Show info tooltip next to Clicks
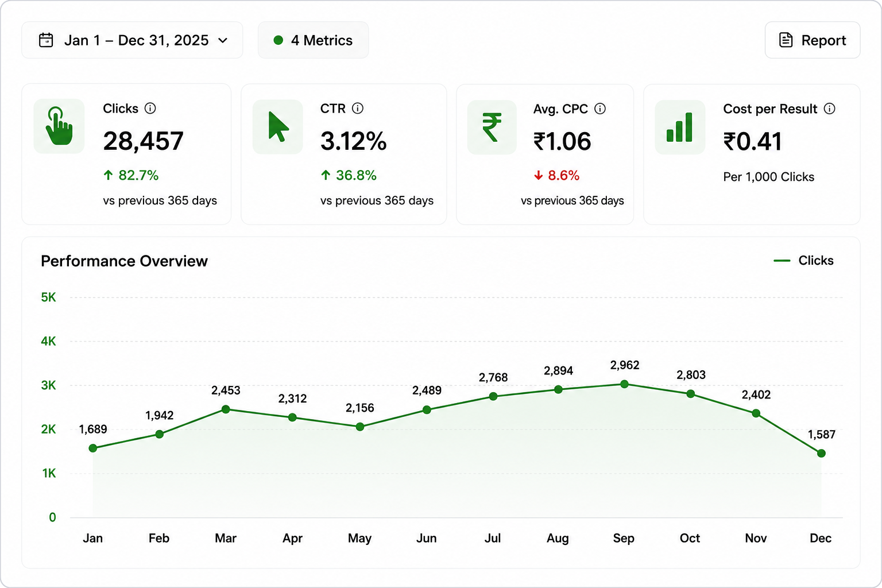 tap(150, 109)
